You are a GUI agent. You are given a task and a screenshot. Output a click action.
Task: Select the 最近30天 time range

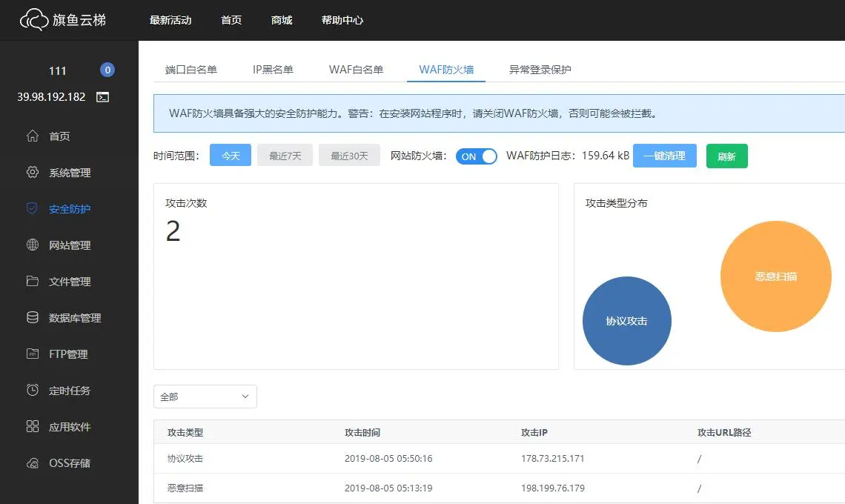click(x=349, y=155)
